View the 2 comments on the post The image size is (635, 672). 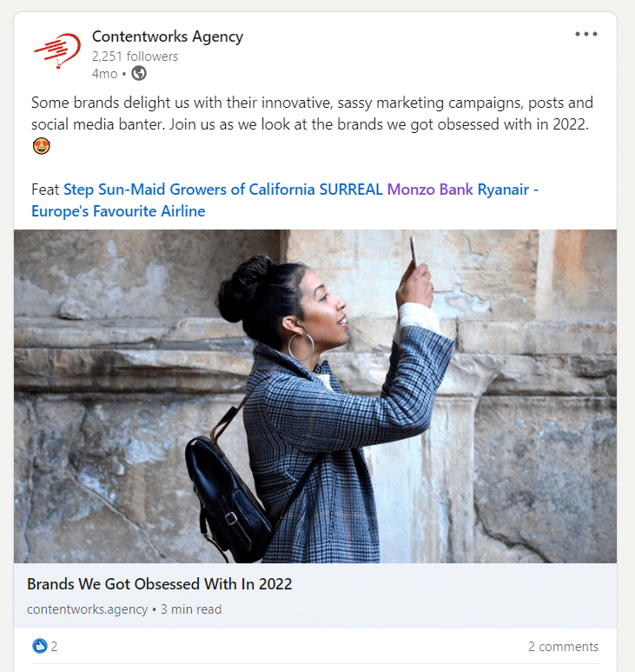tap(563, 646)
